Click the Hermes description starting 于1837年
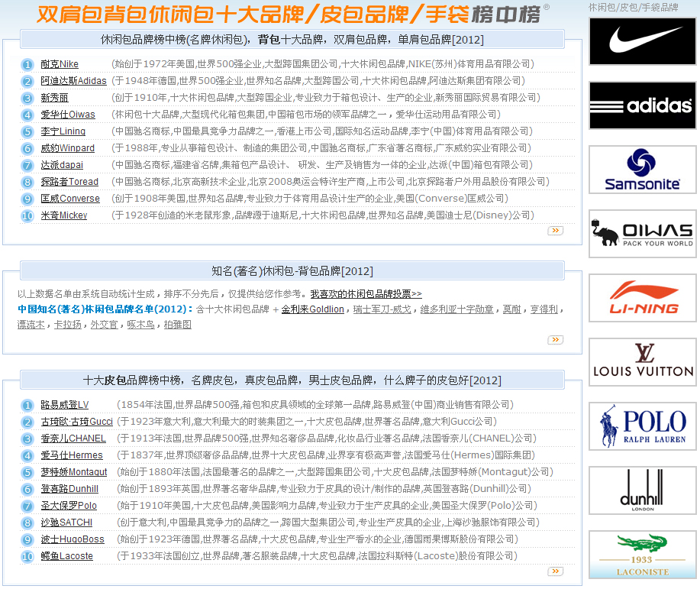 [326, 455]
